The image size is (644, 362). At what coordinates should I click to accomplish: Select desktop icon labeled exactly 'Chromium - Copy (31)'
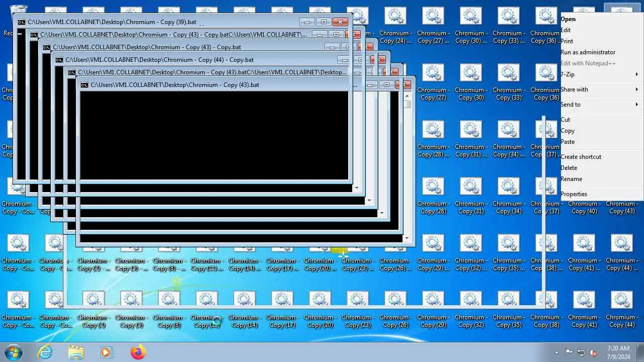470,197
